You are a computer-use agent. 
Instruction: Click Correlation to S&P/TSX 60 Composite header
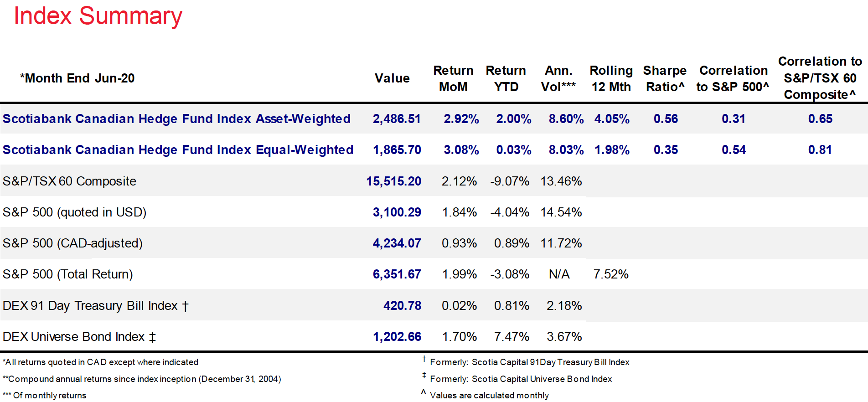[820, 78]
